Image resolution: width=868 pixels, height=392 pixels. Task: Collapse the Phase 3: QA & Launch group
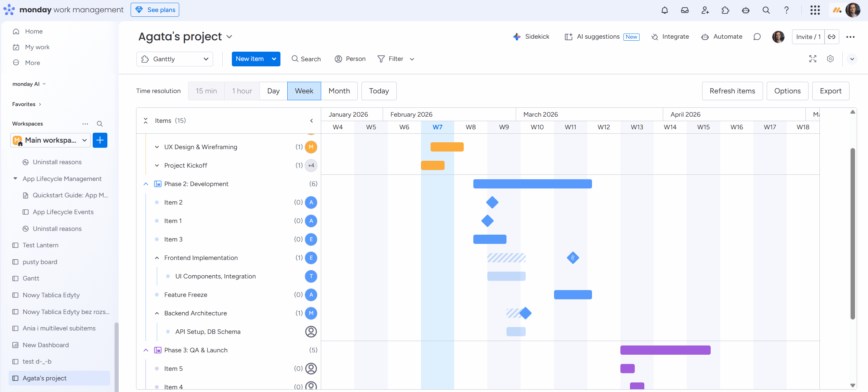146,350
